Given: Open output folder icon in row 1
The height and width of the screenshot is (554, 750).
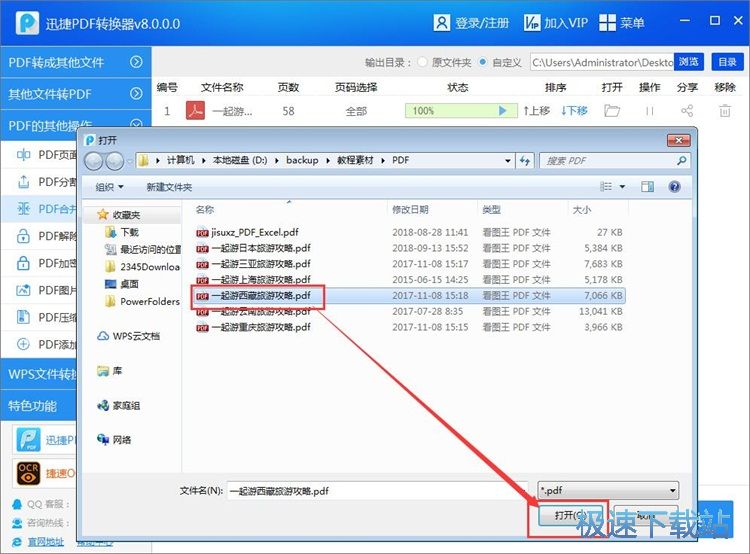Looking at the screenshot, I should pos(612,111).
